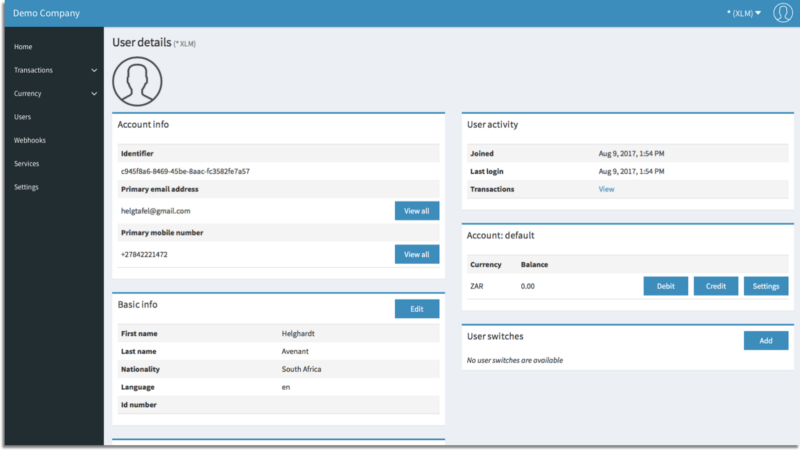This screenshot has height=450, width=800.
Task: Click the Joined date value
Action: (x=632, y=154)
